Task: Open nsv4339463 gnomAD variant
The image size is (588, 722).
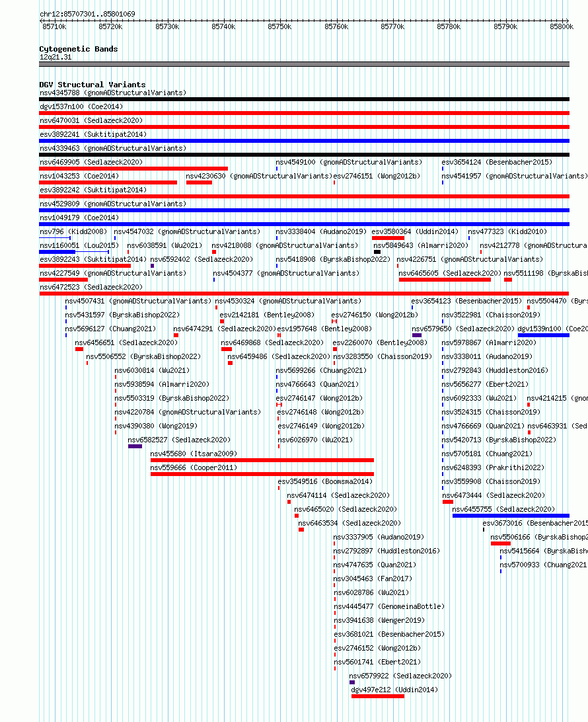Action: click(113, 148)
